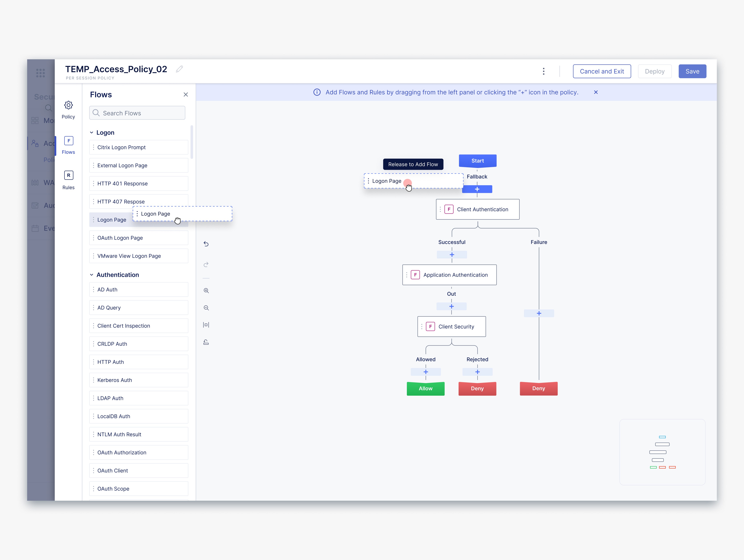Open the app grid launcher icon
The height and width of the screenshot is (560, 744).
[x=40, y=73]
